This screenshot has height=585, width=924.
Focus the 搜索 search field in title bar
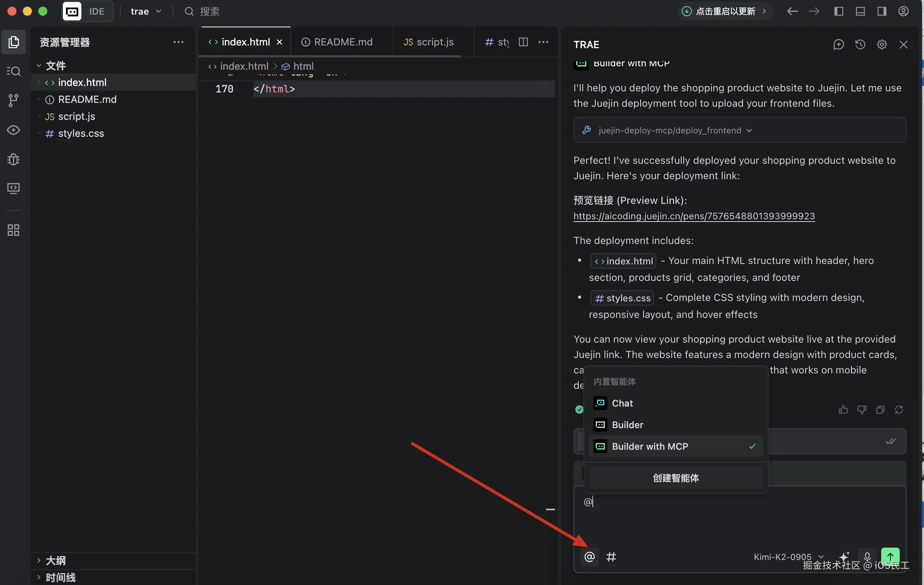coord(202,12)
